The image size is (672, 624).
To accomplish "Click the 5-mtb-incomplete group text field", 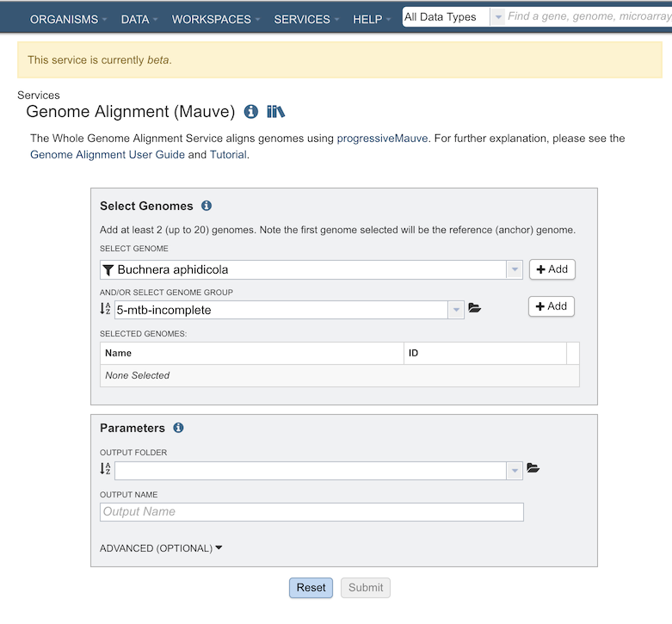I will (x=281, y=310).
